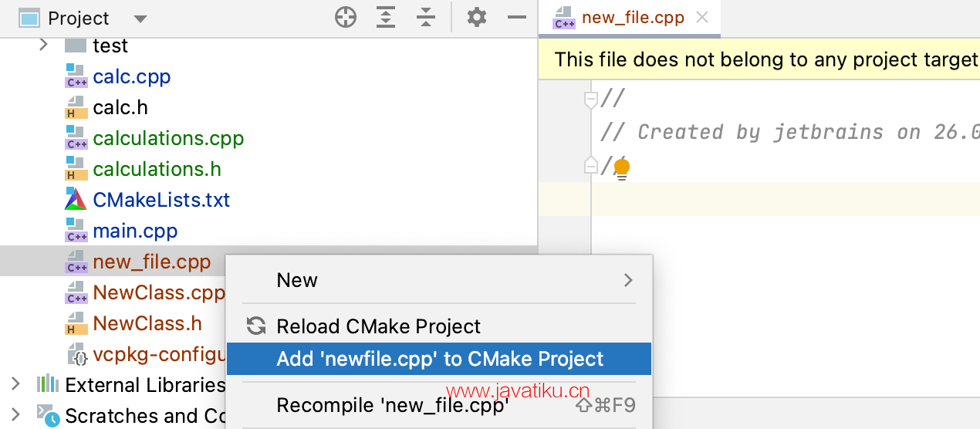Select calculations.cpp in project tree
Image resolution: width=980 pixels, height=429 pixels.
click(x=168, y=138)
